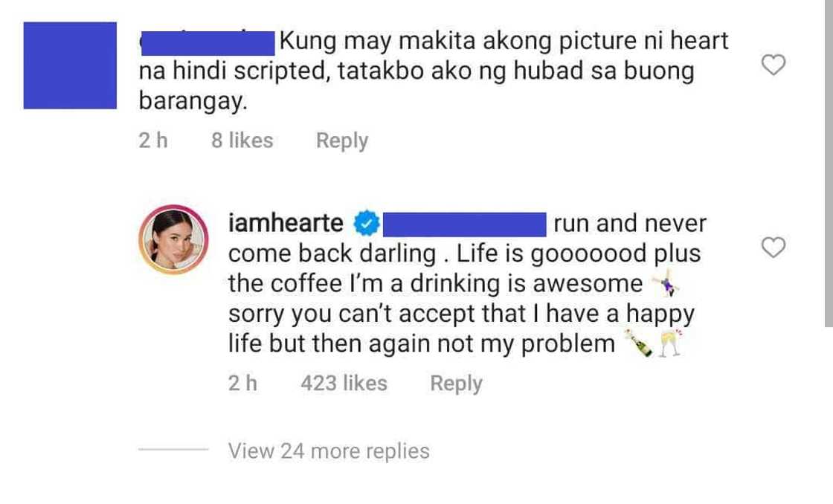Click the redacted username of the top commenter
Screen dimensions: 833x504
208,43
